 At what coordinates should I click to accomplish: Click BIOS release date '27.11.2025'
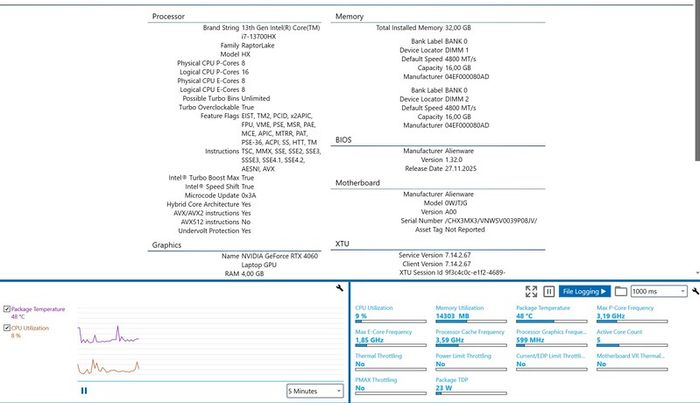click(461, 169)
